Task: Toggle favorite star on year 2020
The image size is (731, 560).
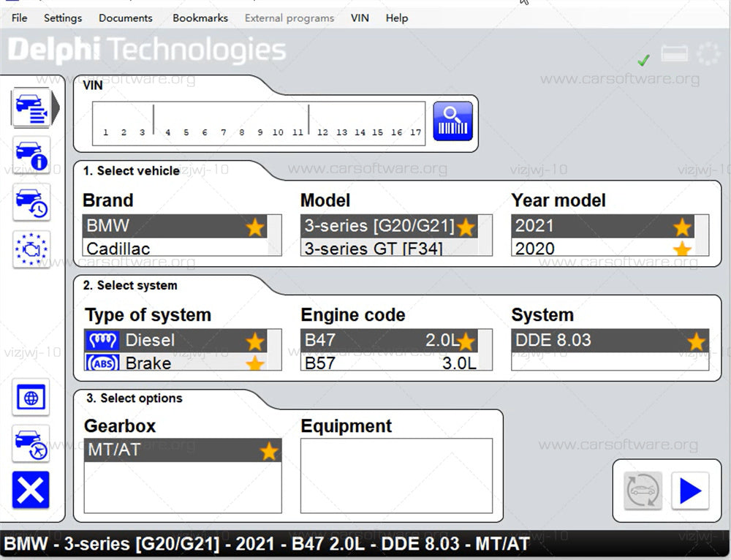Action: [682, 249]
